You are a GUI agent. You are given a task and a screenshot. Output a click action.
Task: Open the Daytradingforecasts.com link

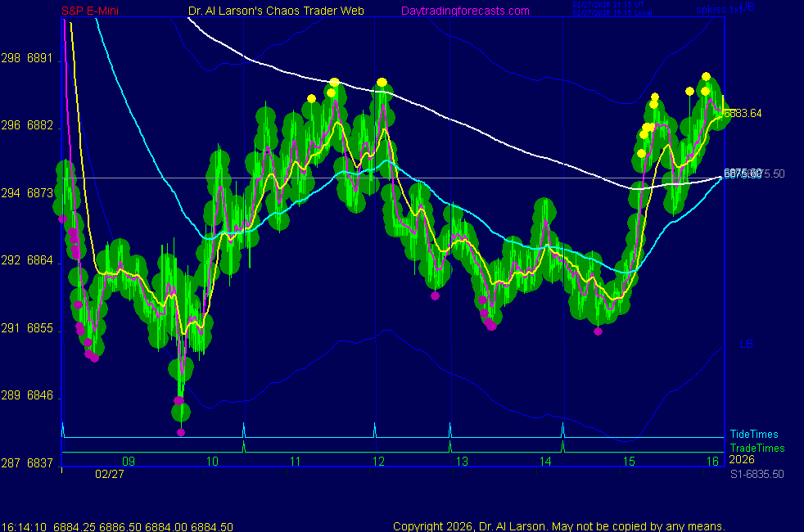(464, 11)
